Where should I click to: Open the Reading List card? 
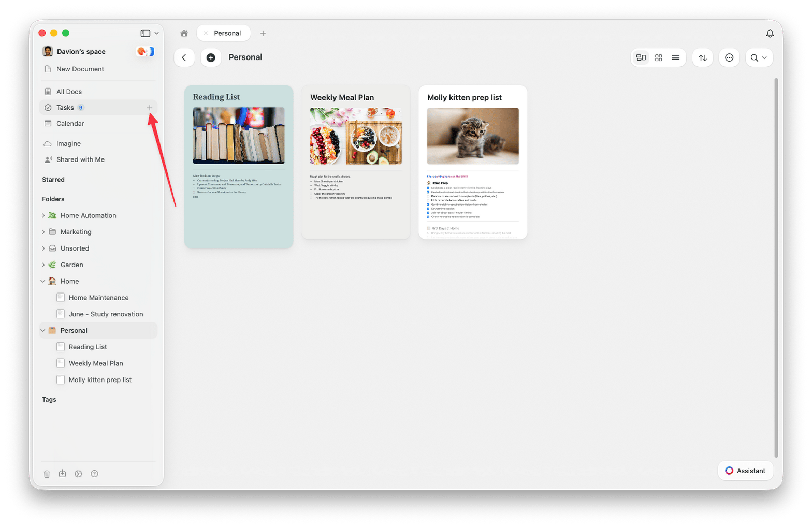[x=239, y=167]
